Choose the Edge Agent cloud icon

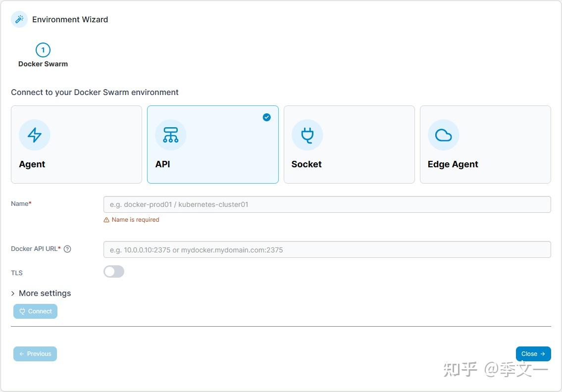click(443, 135)
